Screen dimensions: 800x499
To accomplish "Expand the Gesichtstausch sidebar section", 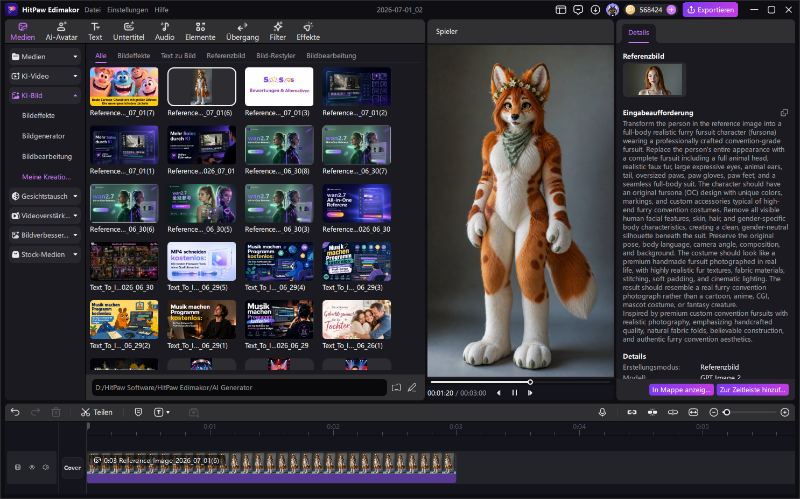I will pos(44,196).
